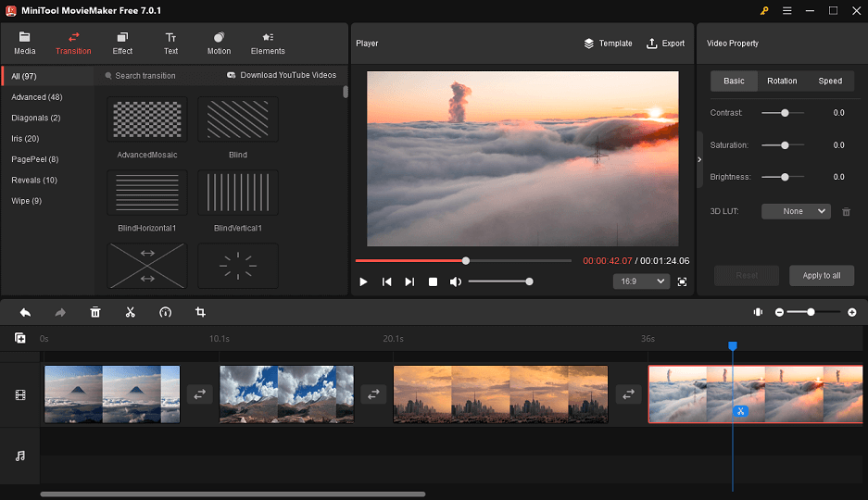Undo the last action
The width and height of the screenshot is (868, 500).
pyautogui.click(x=25, y=313)
